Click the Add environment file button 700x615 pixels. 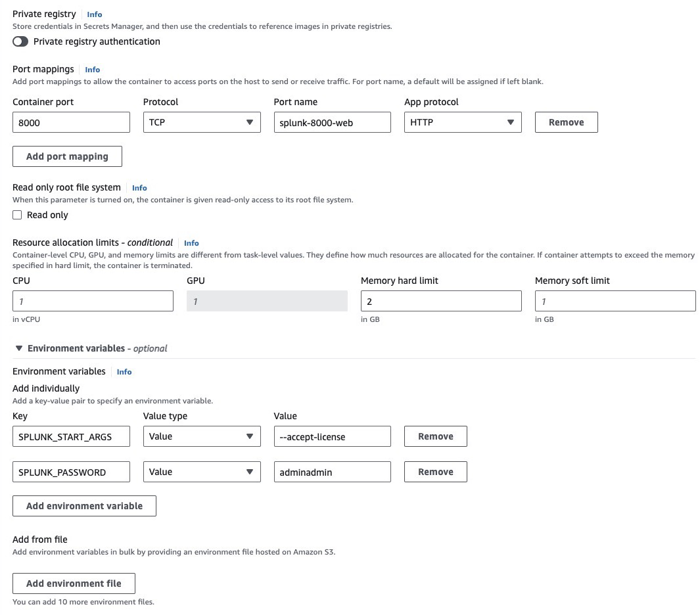click(73, 583)
